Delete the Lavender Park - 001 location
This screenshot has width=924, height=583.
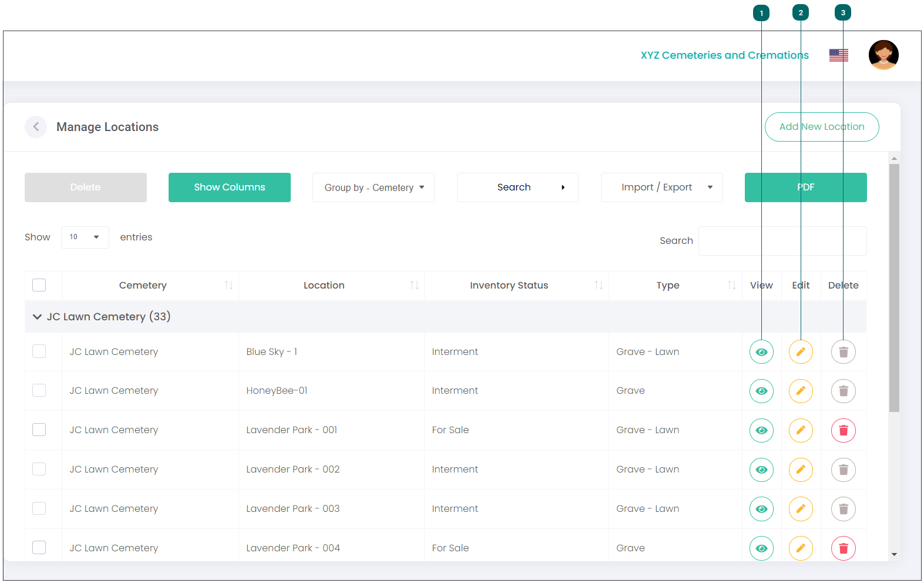click(844, 430)
